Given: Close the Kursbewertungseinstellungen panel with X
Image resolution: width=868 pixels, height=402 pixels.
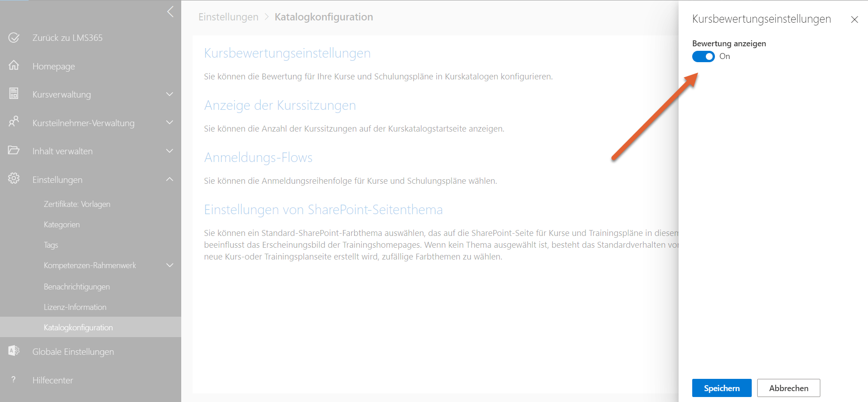Looking at the screenshot, I should (854, 20).
